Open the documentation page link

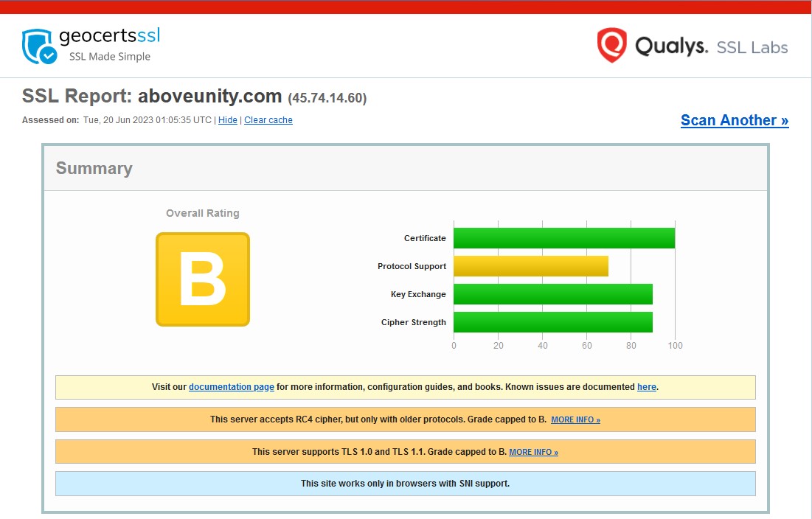tap(232, 386)
